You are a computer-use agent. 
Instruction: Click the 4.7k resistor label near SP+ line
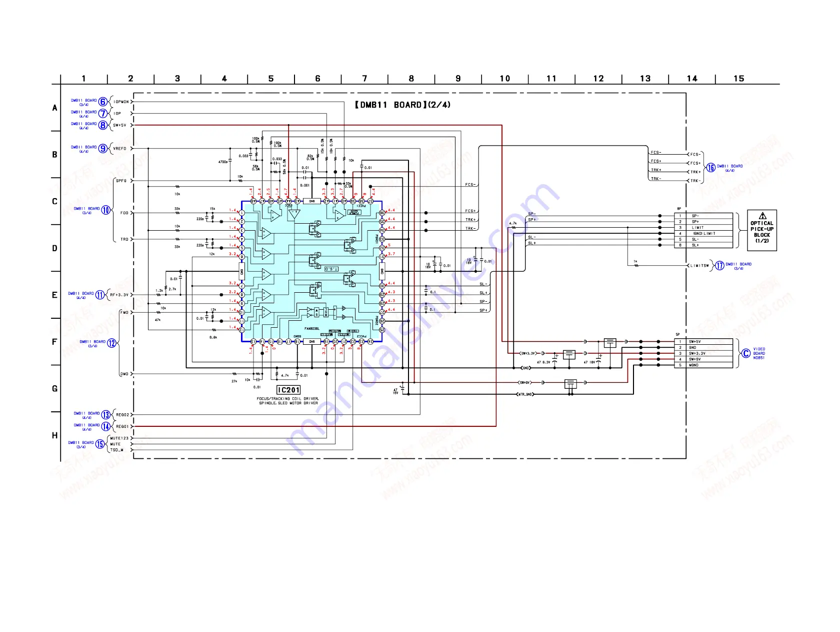(513, 223)
